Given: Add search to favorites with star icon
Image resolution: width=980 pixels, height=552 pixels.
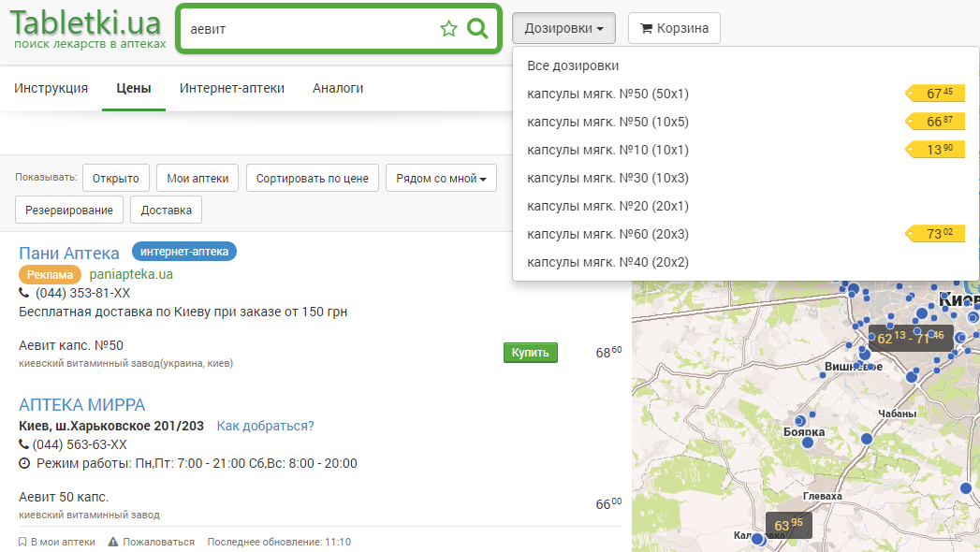Looking at the screenshot, I should click(x=448, y=29).
